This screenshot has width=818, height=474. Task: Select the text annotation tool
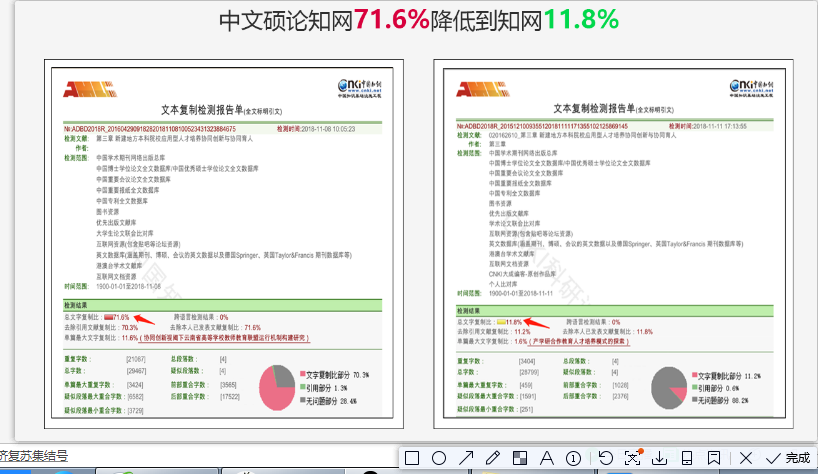(x=547, y=458)
